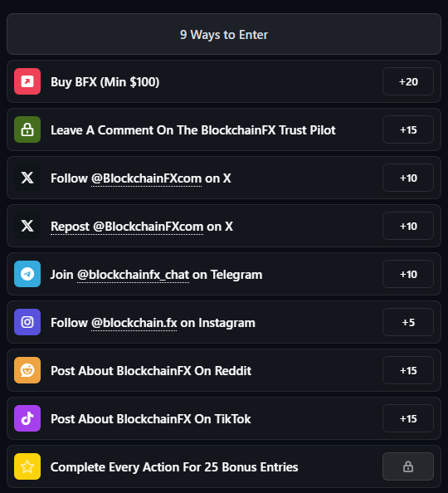This screenshot has width=448, height=493.
Task: Click the blue Telegram icon
Action: coord(27,274)
